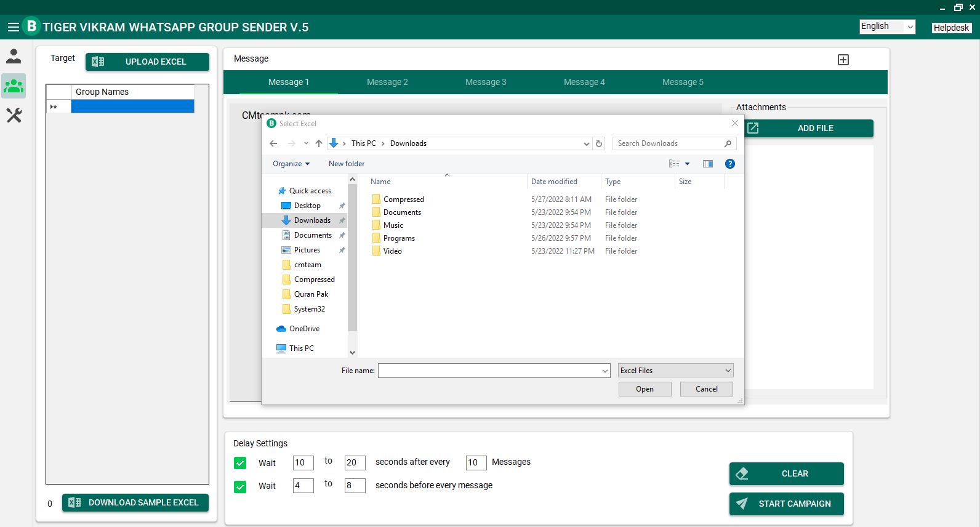980x527 pixels.
Task: Switch to the Message 4 tab
Action: click(584, 82)
